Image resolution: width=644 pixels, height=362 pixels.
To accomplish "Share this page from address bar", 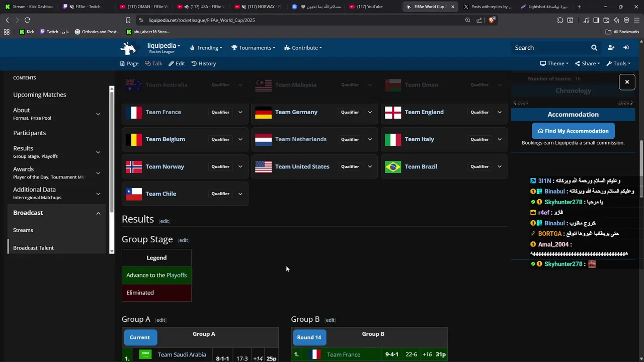I will click(x=479, y=20).
